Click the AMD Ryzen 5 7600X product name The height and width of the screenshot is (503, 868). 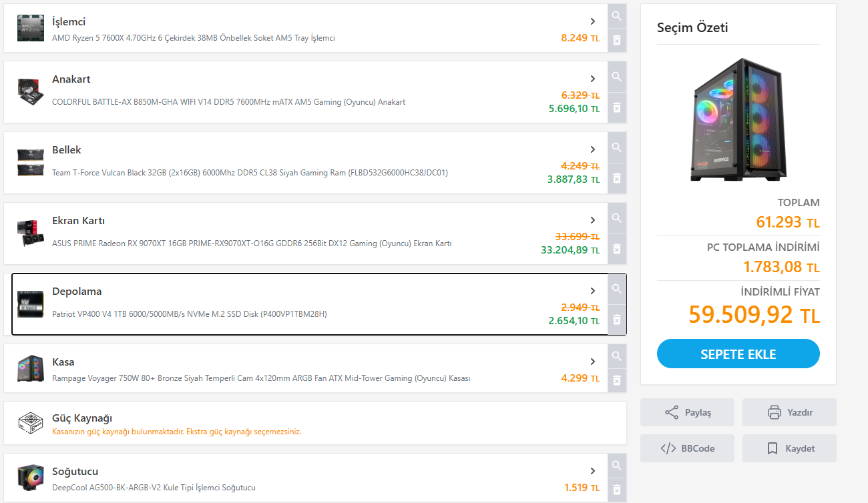tap(194, 38)
